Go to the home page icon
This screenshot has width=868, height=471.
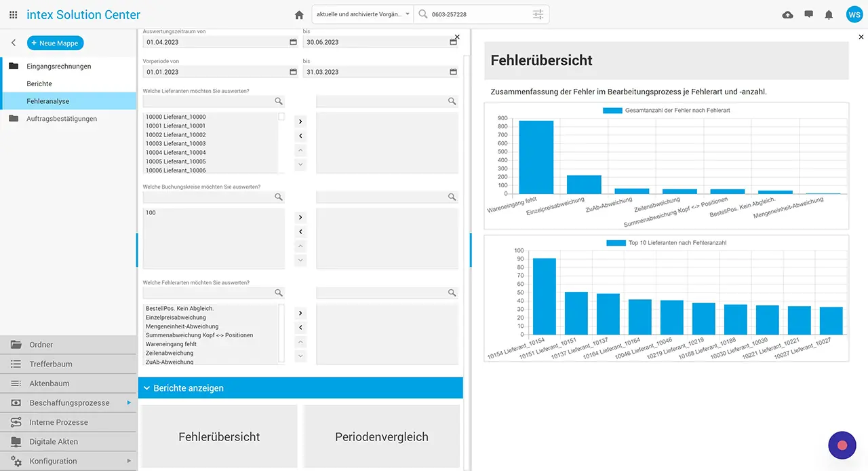(x=299, y=14)
